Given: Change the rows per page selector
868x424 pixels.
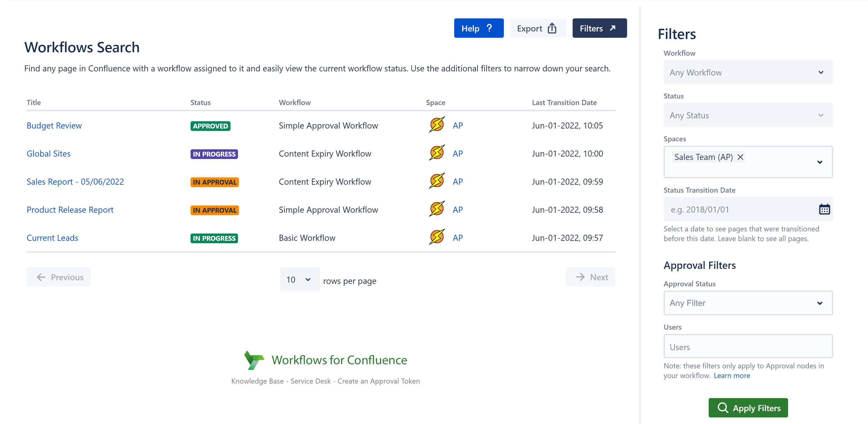Looking at the screenshot, I should click(299, 280).
